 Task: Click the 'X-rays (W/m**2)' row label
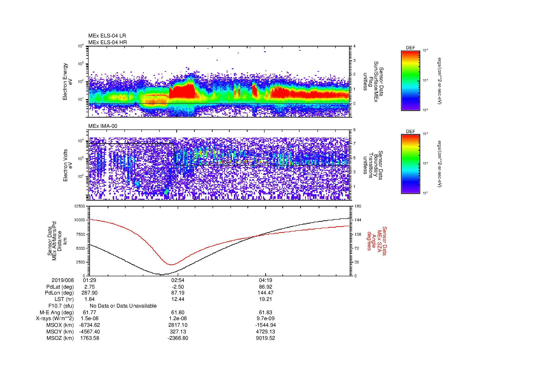[55, 318]
